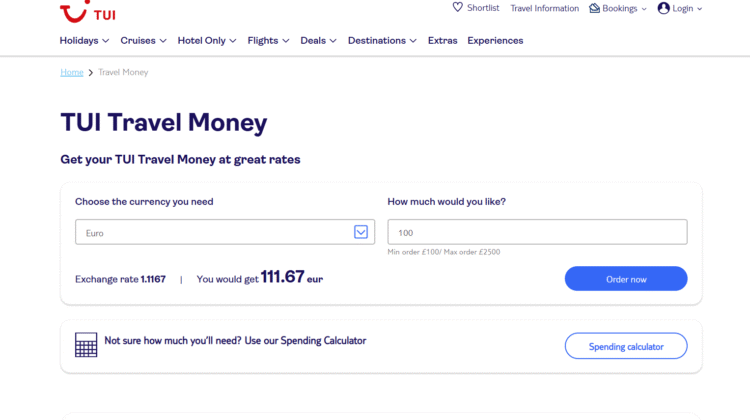The image size is (750, 420).
Task: Click the Spending Calculator grid icon
Action: (86, 345)
